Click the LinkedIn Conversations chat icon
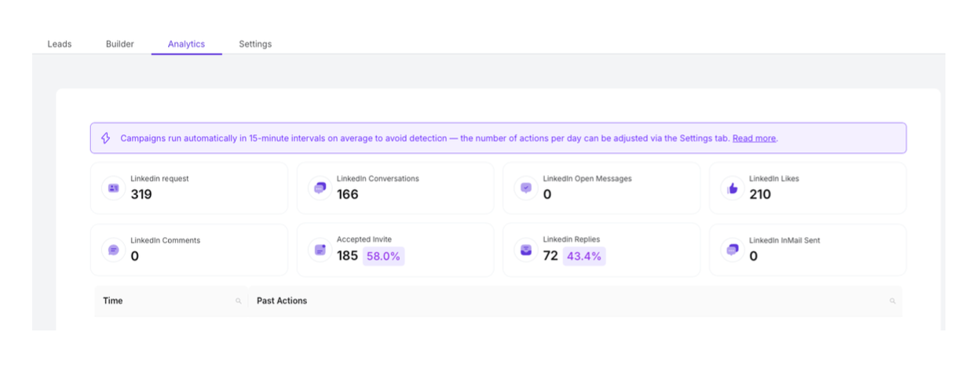980x387 pixels. (x=320, y=188)
